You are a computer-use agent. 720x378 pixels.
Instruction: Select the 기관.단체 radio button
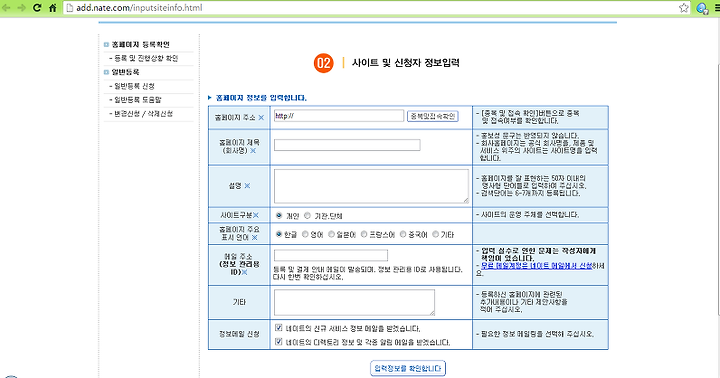[308, 215]
